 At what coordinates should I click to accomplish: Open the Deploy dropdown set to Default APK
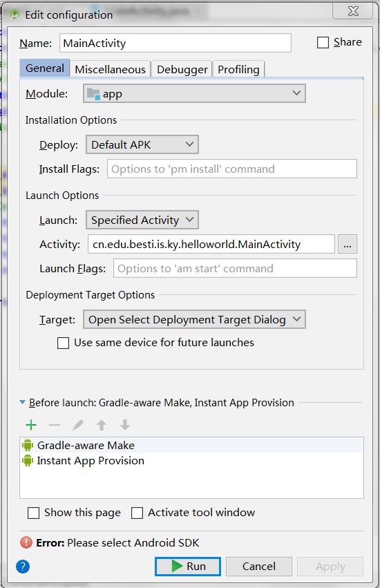pos(142,144)
